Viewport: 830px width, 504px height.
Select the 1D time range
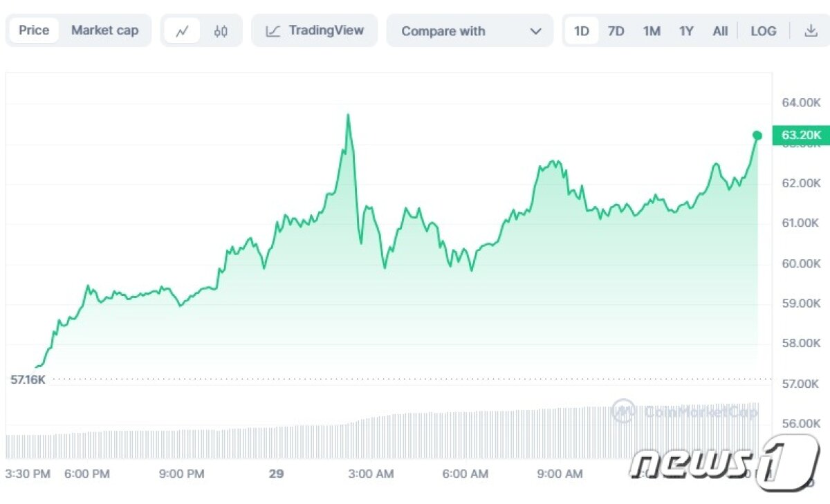582,31
